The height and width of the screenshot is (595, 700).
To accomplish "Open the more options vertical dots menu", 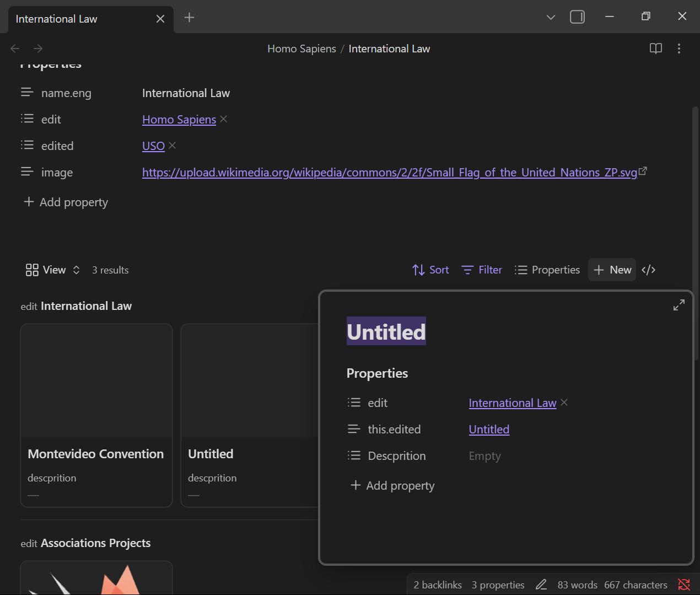I will pos(679,49).
